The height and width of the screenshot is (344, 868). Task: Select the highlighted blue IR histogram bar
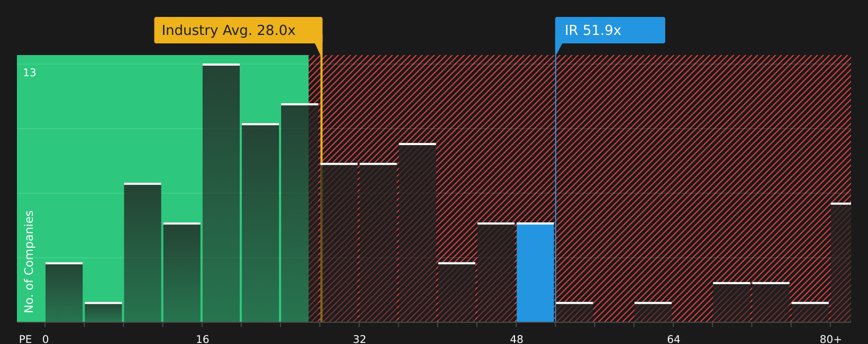tap(535, 273)
